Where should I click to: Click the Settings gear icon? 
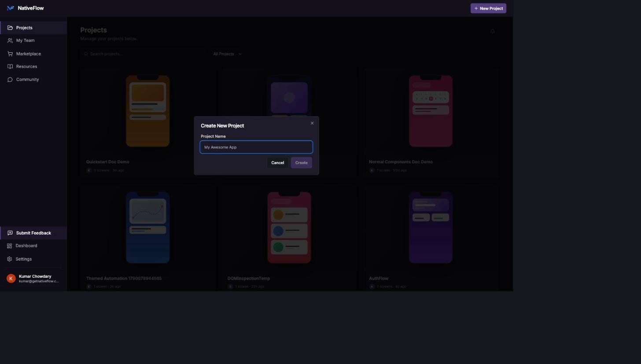9,259
